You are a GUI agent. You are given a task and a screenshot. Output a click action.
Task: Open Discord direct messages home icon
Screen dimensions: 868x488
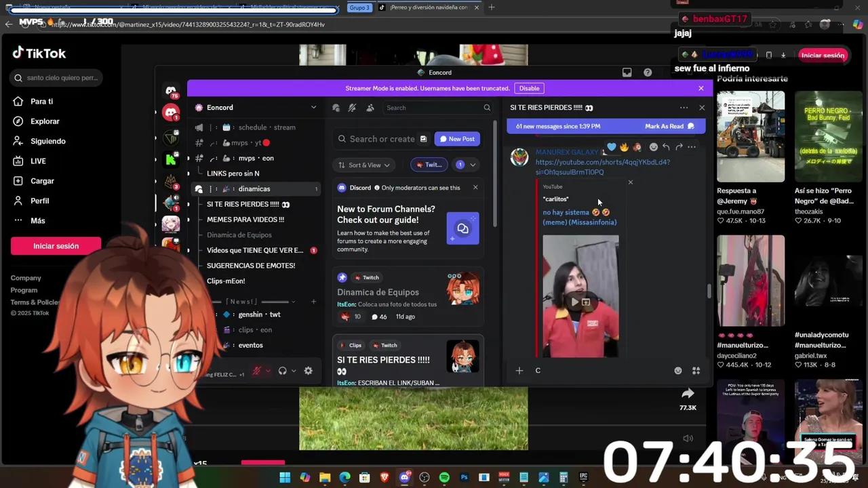tap(171, 90)
